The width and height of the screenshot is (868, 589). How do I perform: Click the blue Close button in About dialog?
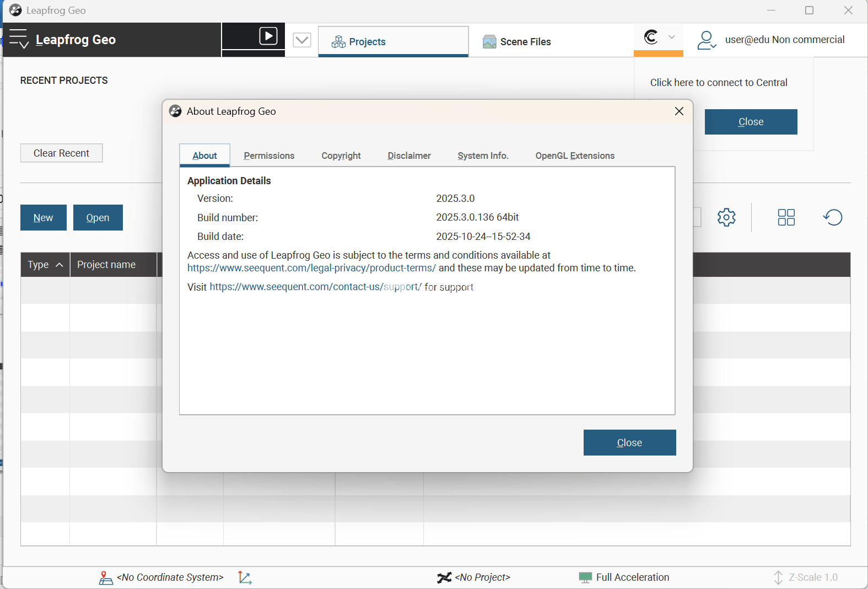pyautogui.click(x=629, y=443)
